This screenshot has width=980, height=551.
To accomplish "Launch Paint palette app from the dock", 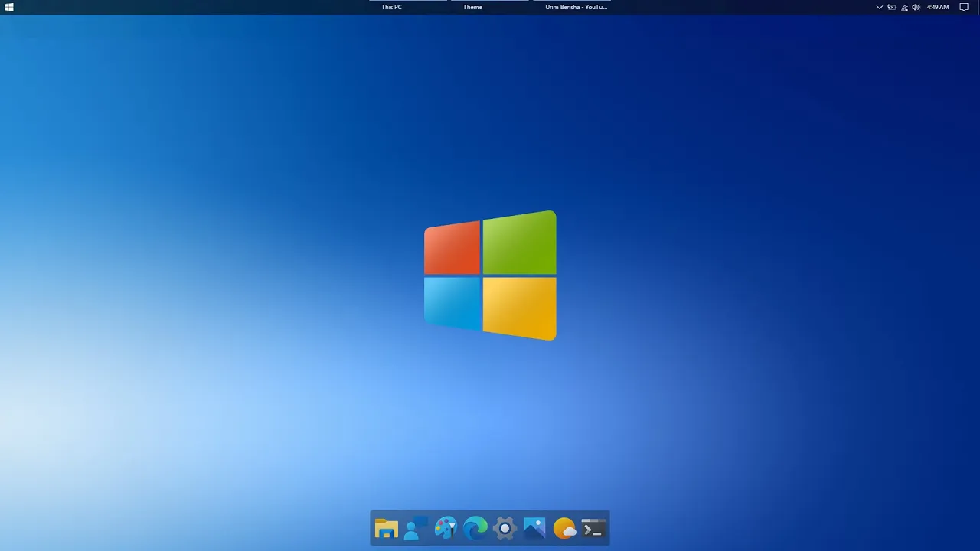I will (x=446, y=529).
